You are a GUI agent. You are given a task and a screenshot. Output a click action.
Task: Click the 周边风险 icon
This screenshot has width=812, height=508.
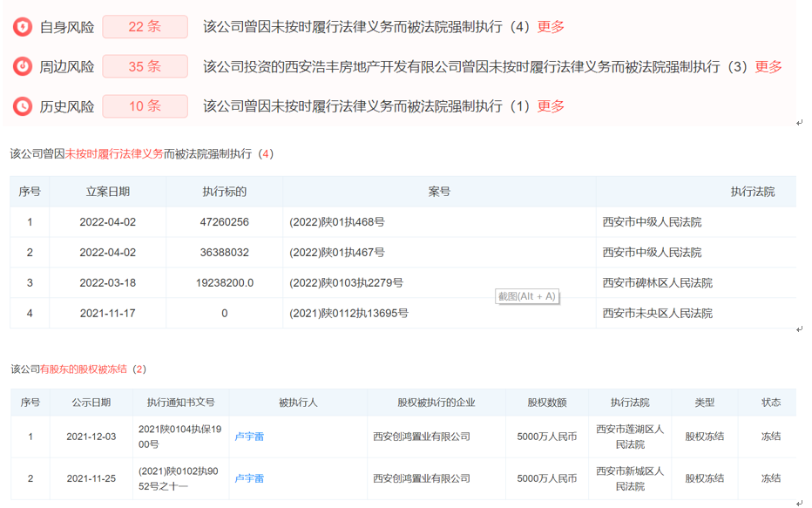click(x=23, y=67)
